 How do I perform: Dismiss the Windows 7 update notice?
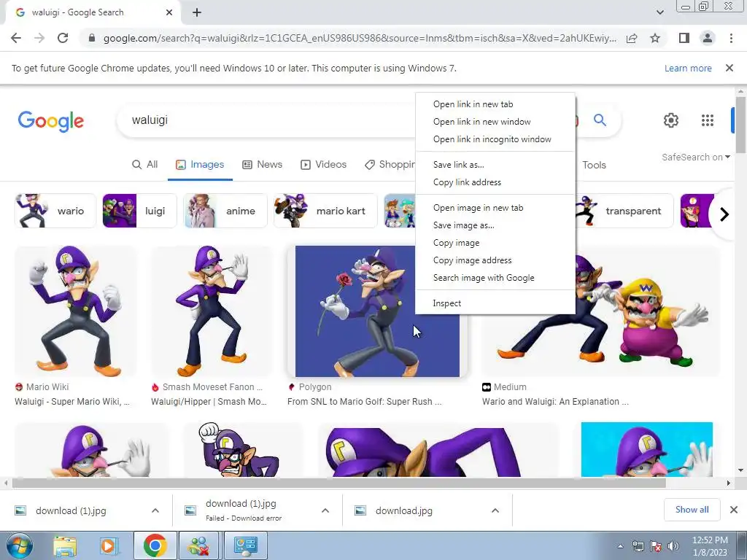click(x=729, y=68)
